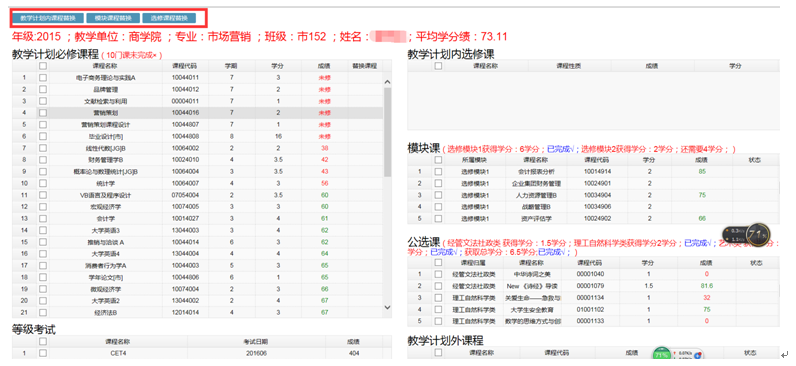Viewport: 796px width, 366px height.
Task: Click the 大学英语4 course name
Action: (106, 254)
